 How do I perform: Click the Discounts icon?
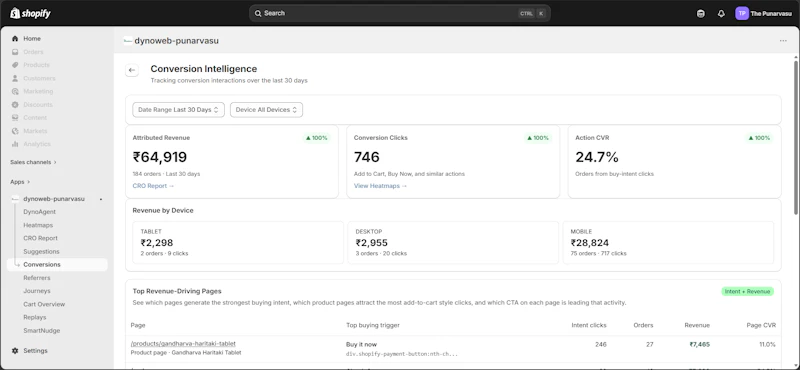click(15, 105)
